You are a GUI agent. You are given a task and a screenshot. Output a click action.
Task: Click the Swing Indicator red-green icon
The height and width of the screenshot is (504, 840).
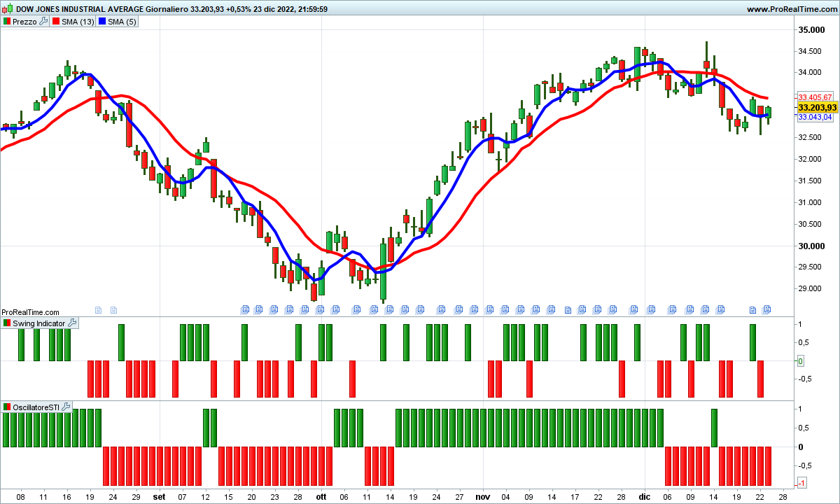tap(7, 323)
